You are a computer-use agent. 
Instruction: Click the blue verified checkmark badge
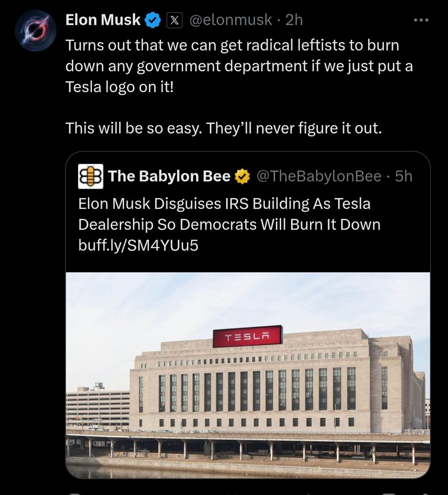tap(153, 20)
